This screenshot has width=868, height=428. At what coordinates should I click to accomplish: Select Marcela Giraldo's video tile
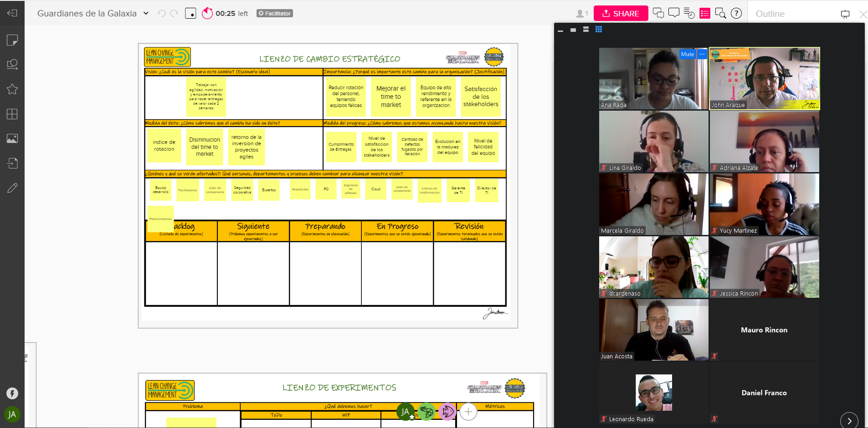tap(654, 204)
